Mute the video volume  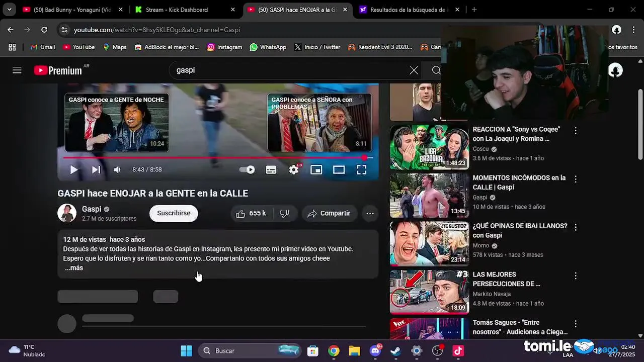[x=117, y=170]
